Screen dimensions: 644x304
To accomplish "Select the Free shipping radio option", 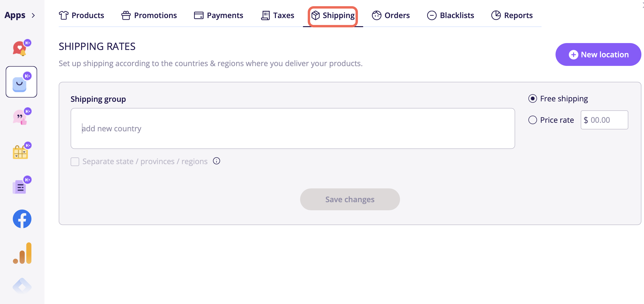I will (x=532, y=99).
